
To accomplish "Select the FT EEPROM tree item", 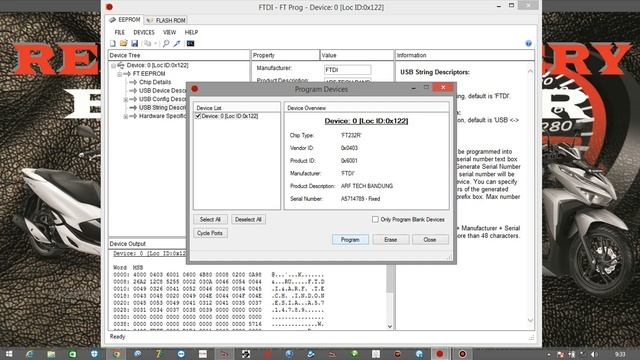I will tap(149, 74).
